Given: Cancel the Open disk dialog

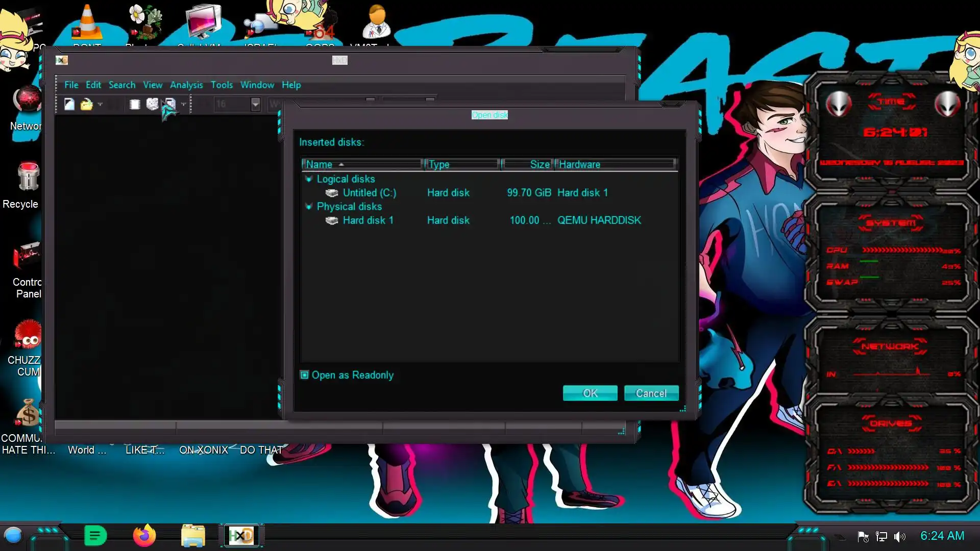Looking at the screenshot, I should pos(651,393).
